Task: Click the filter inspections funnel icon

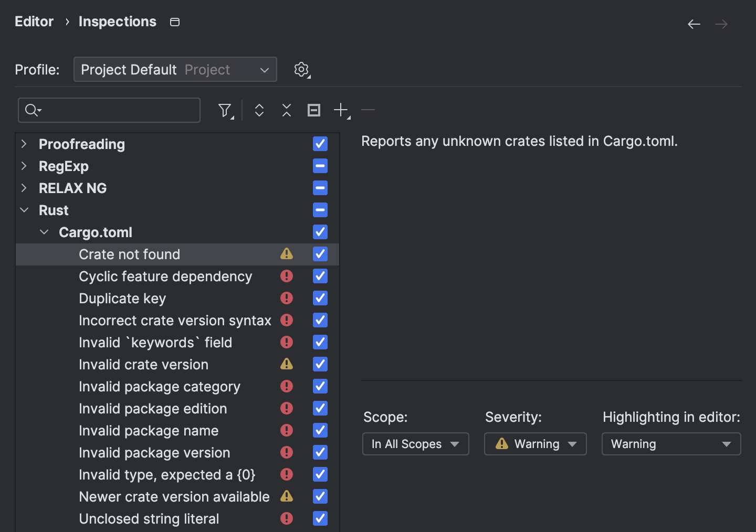Action: pos(225,110)
